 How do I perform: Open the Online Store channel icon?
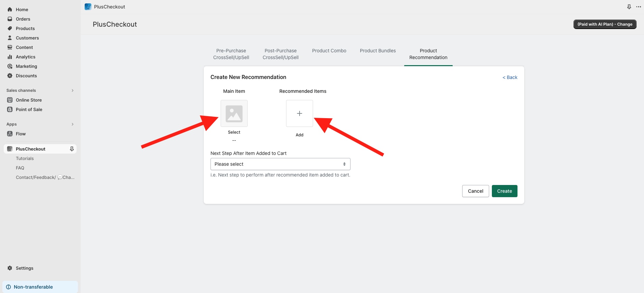tap(10, 100)
